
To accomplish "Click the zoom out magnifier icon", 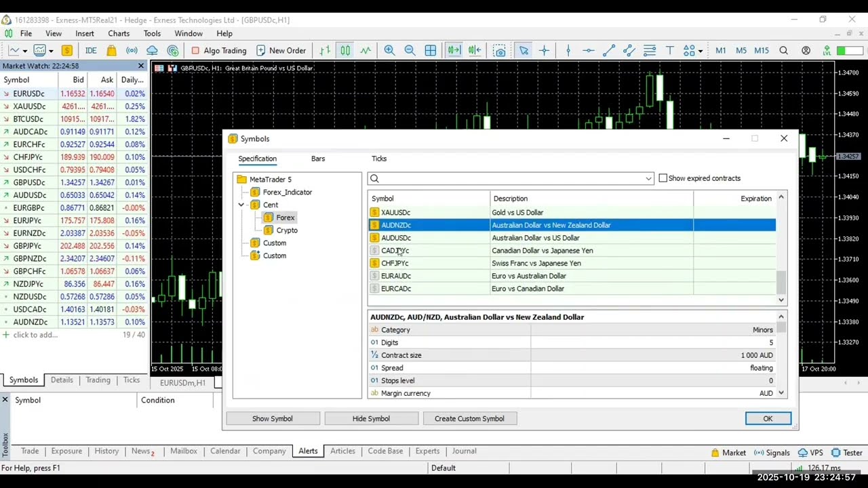I will click(x=410, y=51).
